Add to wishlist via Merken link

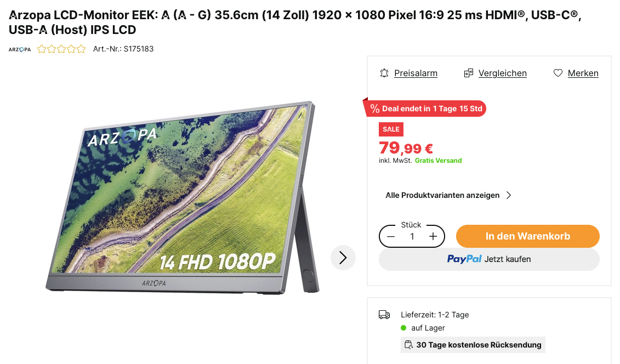point(583,73)
